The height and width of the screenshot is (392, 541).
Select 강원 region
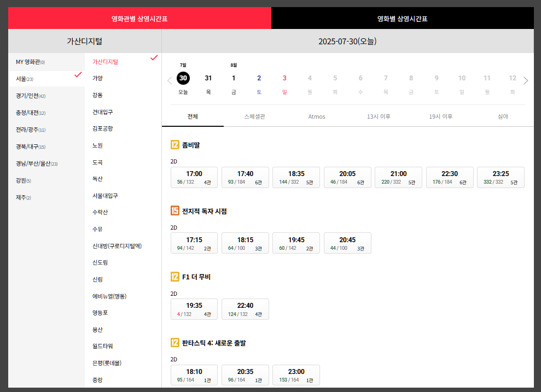46,180
